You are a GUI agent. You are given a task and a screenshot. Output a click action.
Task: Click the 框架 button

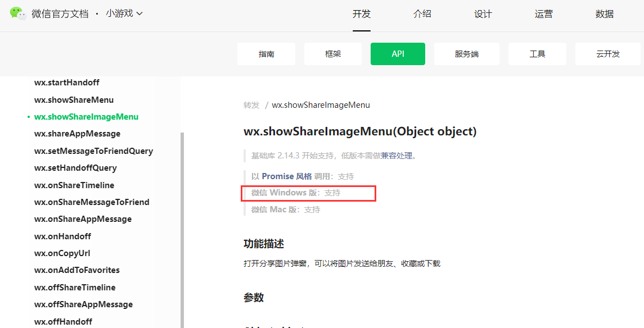[332, 54]
